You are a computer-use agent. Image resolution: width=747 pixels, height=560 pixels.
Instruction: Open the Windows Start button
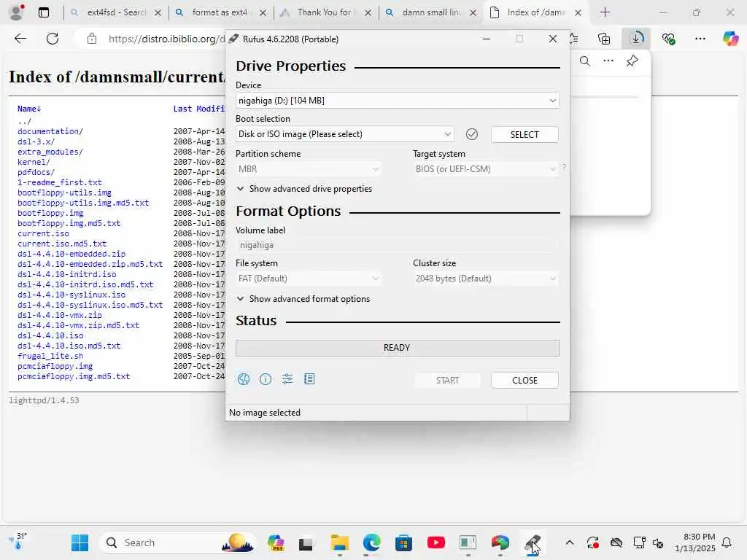pyautogui.click(x=80, y=542)
